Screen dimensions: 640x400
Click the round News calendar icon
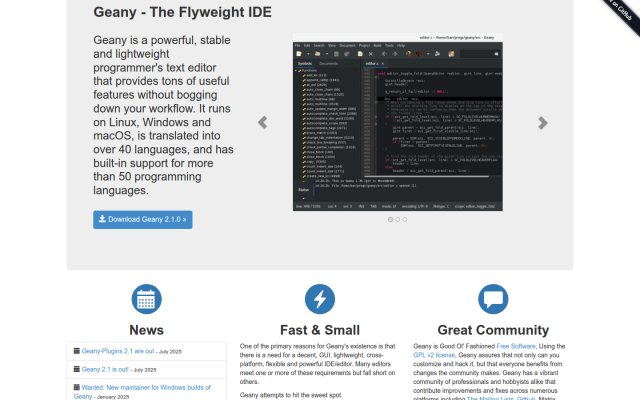pyautogui.click(x=147, y=299)
